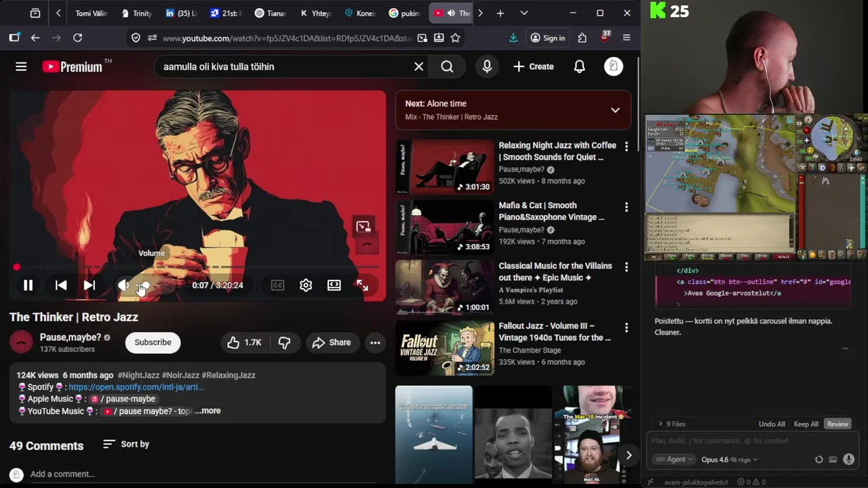Bookmark this page with the star icon

tap(456, 38)
